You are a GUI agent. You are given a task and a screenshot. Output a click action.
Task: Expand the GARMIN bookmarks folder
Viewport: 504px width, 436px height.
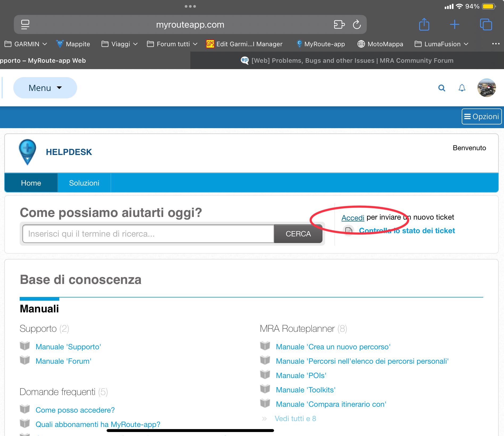point(26,44)
